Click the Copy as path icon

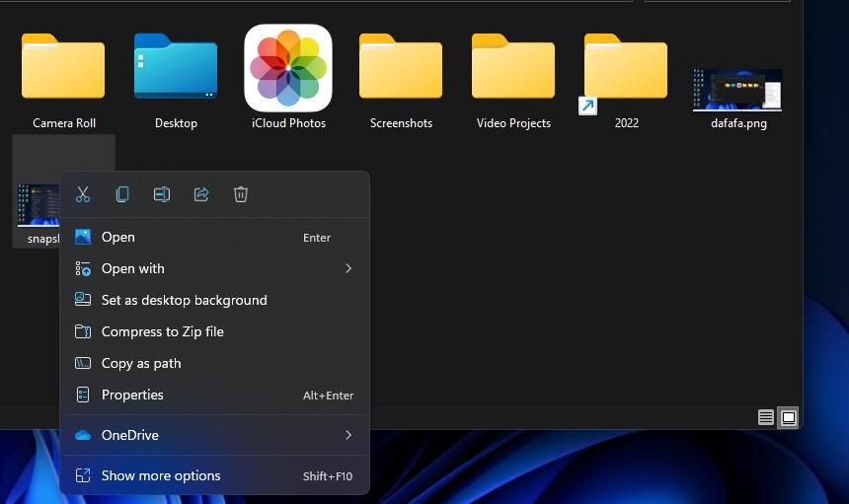[83, 363]
